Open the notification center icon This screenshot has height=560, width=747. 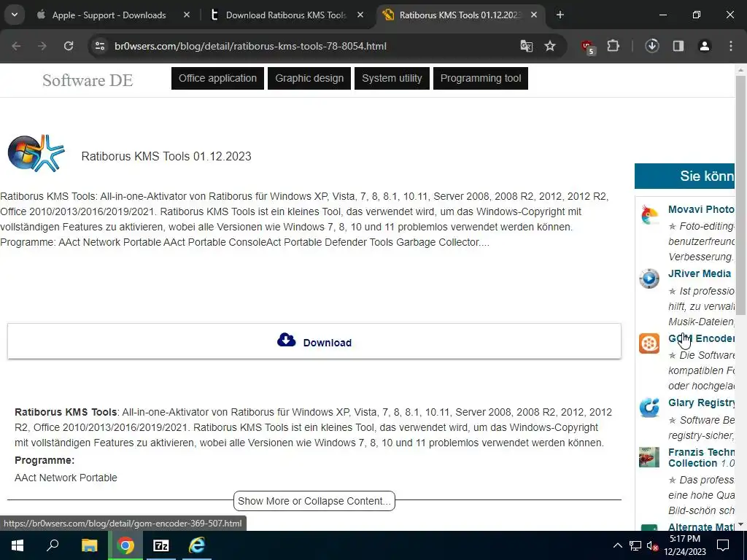coord(723,545)
